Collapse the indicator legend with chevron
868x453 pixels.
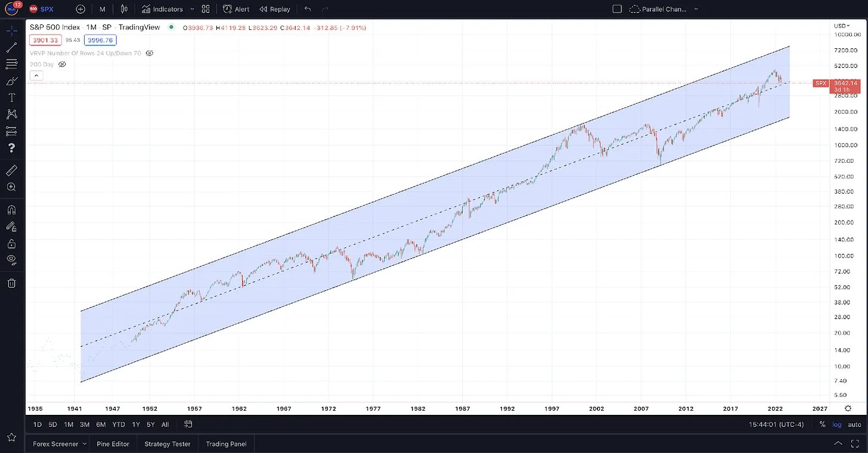tap(36, 76)
